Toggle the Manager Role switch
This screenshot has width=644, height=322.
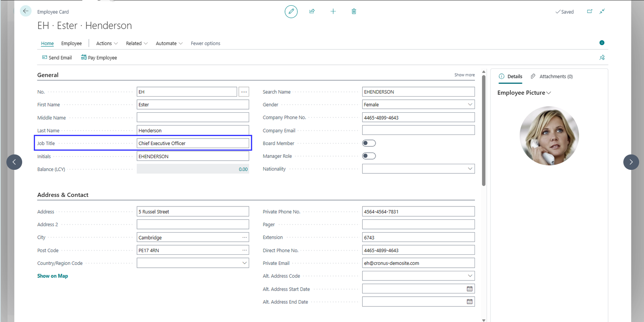click(369, 156)
